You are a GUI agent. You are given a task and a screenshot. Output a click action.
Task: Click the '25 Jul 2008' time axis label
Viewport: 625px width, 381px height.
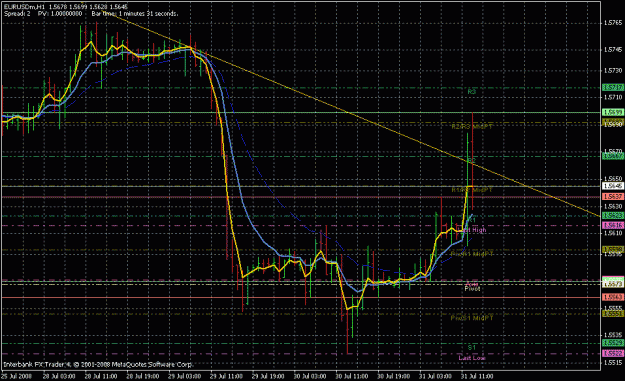tap(16, 376)
